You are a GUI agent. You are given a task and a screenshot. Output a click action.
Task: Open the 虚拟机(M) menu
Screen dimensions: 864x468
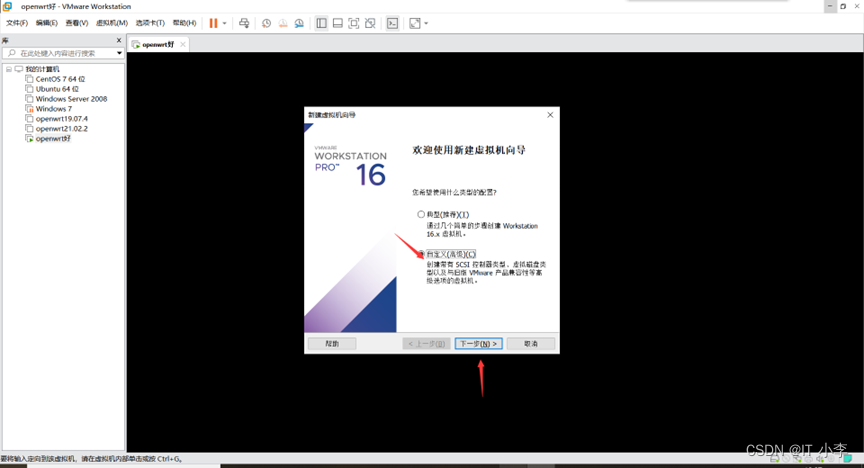pos(110,22)
